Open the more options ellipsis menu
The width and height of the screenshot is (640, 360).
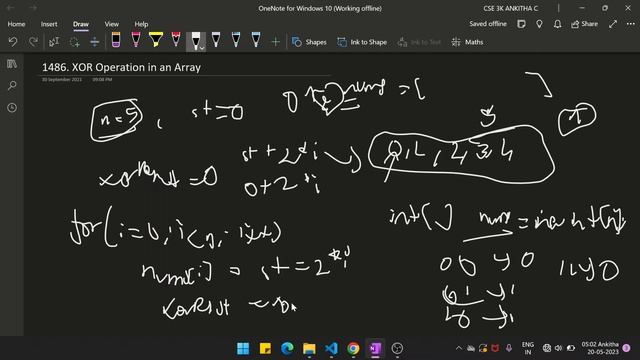(x=631, y=24)
